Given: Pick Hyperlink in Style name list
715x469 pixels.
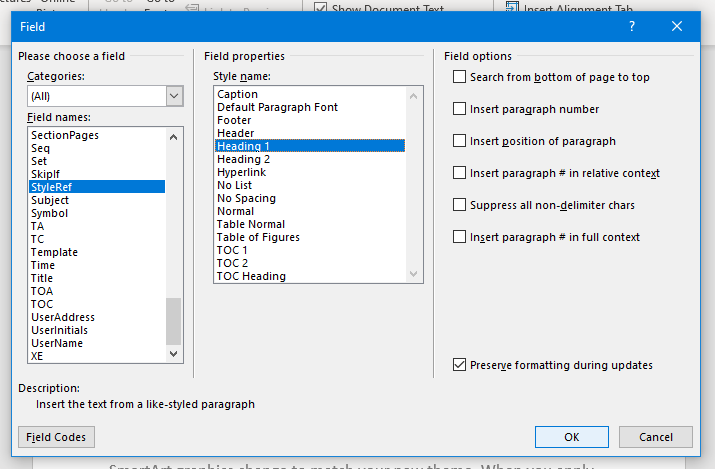Looking at the screenshot, I should [x=243, y=172].
